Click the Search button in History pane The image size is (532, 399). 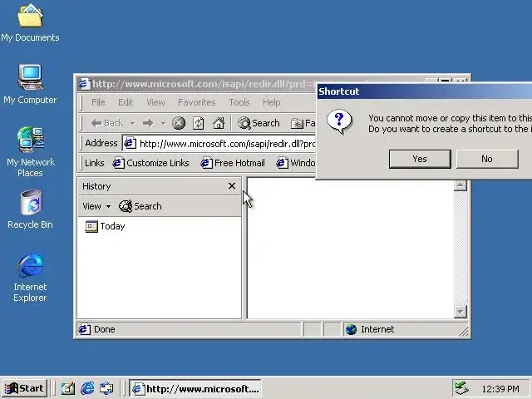pyautogui.click(x=140, y=206)
